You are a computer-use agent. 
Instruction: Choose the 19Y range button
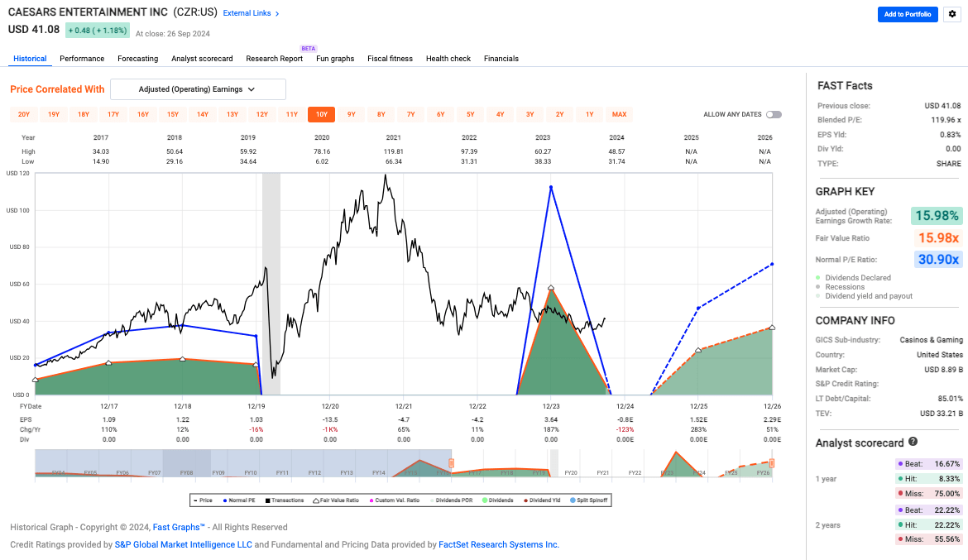[54, 114]
